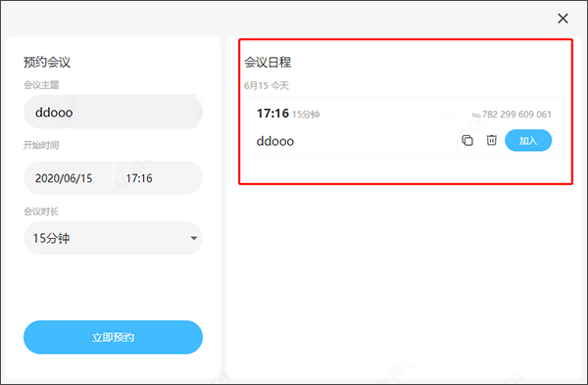Click the 加入 button to join meeting
Viewport: 588px width, 385px height.
click(x=528, y=141)
